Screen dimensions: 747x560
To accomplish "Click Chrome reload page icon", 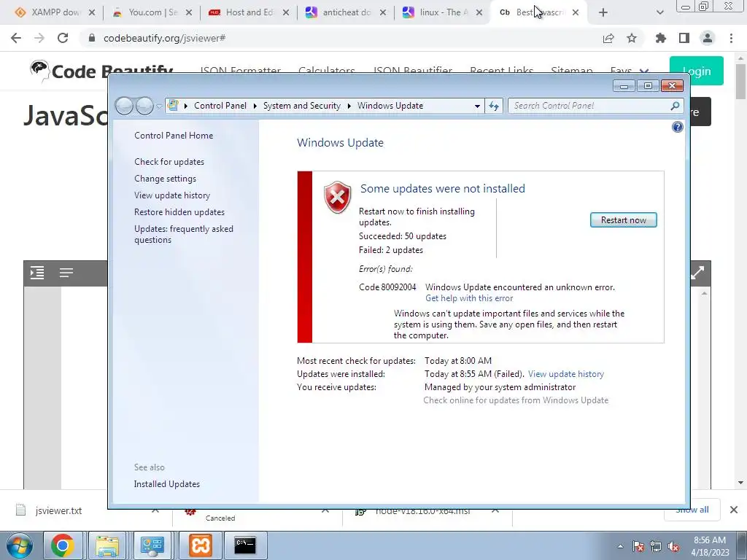I will pos(63,38).
